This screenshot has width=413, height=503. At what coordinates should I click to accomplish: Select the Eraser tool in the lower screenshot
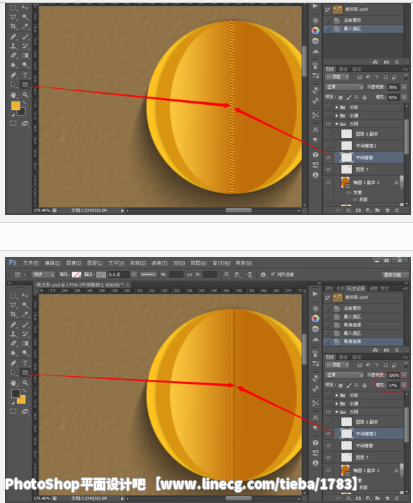[13, 343]
